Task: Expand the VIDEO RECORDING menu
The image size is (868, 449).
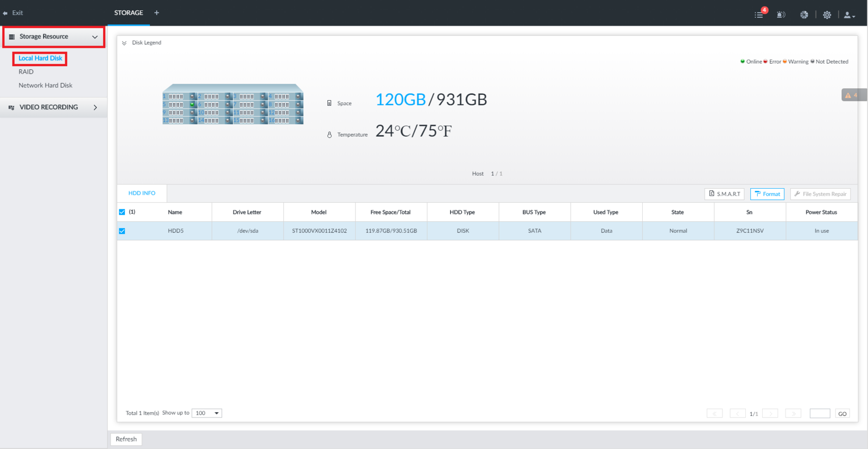Action: click(x=53, y=107)
